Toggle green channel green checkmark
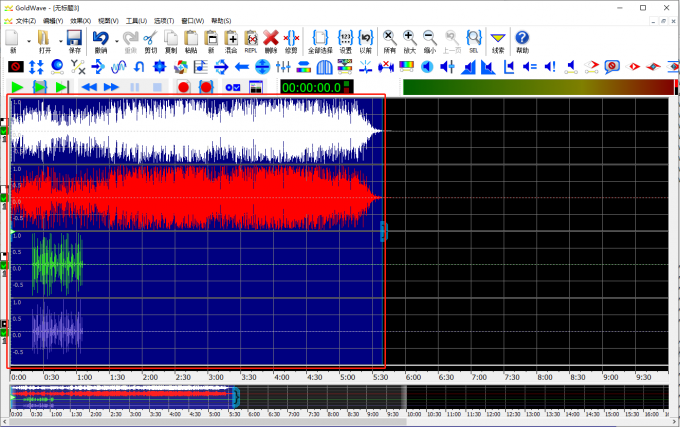The image size is (680, 427). coord(3,265)
